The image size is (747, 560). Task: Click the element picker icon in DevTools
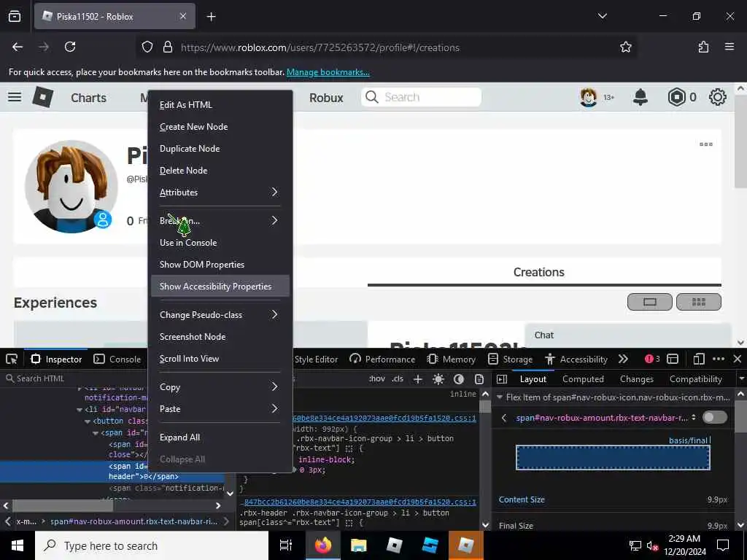point(12,359)
